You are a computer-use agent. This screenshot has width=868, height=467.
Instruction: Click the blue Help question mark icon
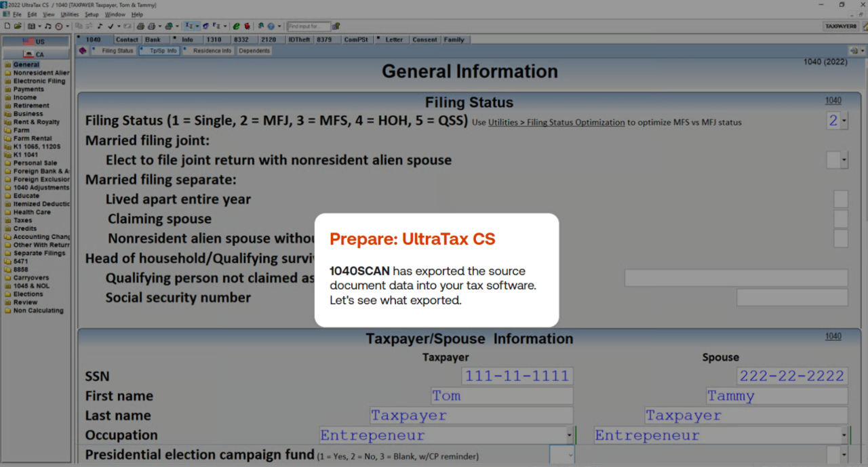pyautogui.click(x=270, y=26)
